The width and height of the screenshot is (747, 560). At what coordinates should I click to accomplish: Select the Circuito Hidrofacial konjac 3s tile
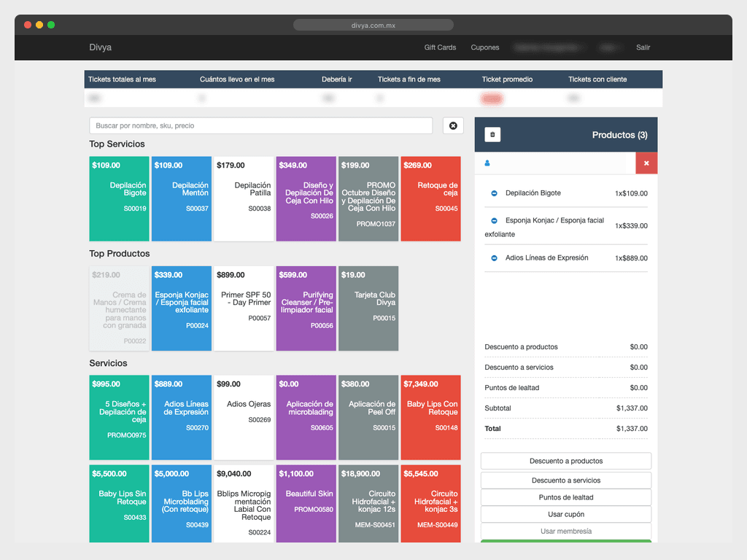[x=430, y=504]
